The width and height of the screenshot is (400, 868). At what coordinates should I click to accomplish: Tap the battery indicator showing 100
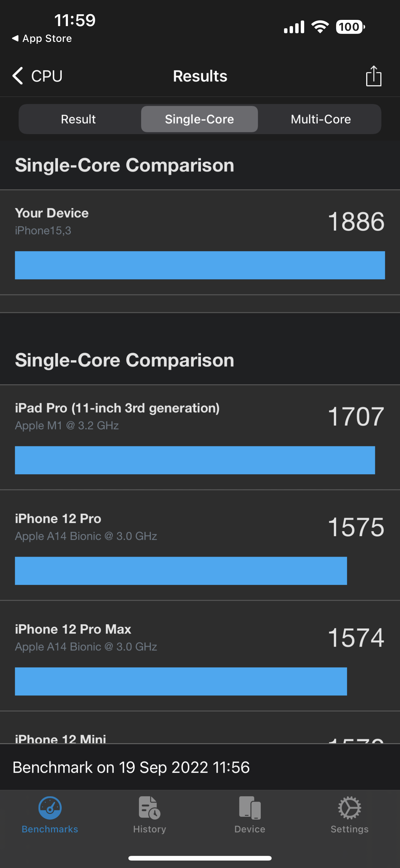350,27
